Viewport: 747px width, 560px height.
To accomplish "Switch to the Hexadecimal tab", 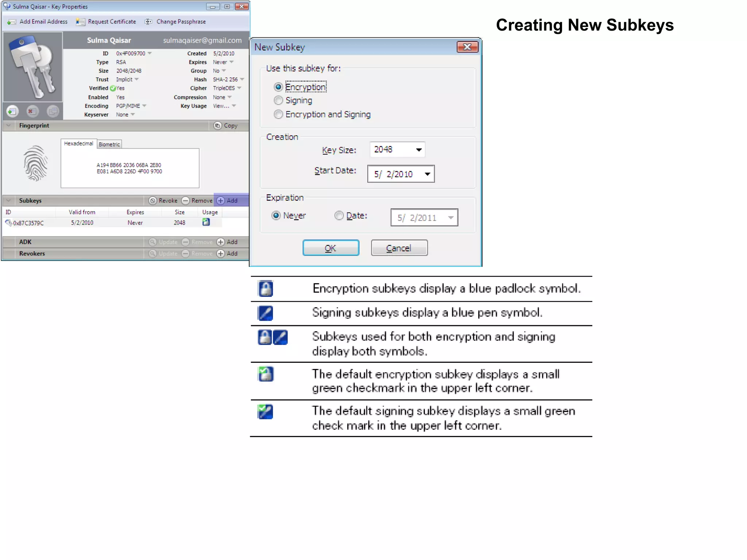I will click(x=78, y=144).
